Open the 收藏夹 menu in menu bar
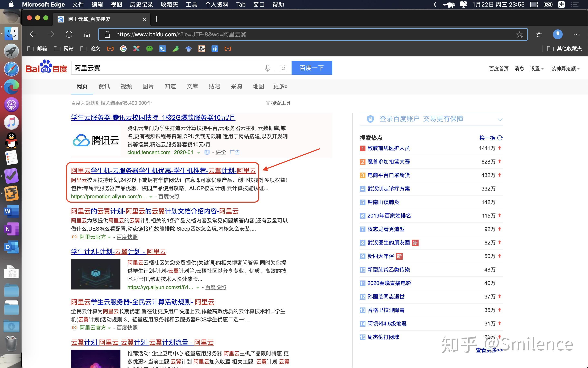The height and width of the screenshot is (368, 588). tap(169, 5)
